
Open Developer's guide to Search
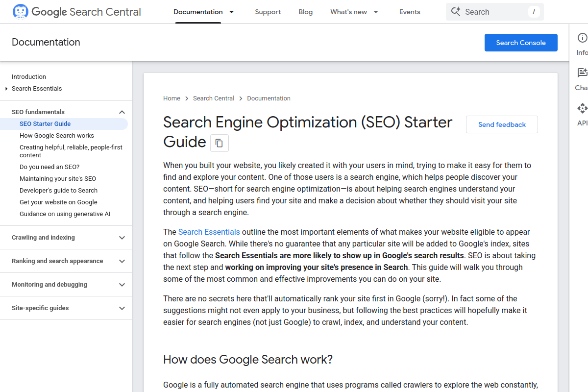click(x=58, y=191)
